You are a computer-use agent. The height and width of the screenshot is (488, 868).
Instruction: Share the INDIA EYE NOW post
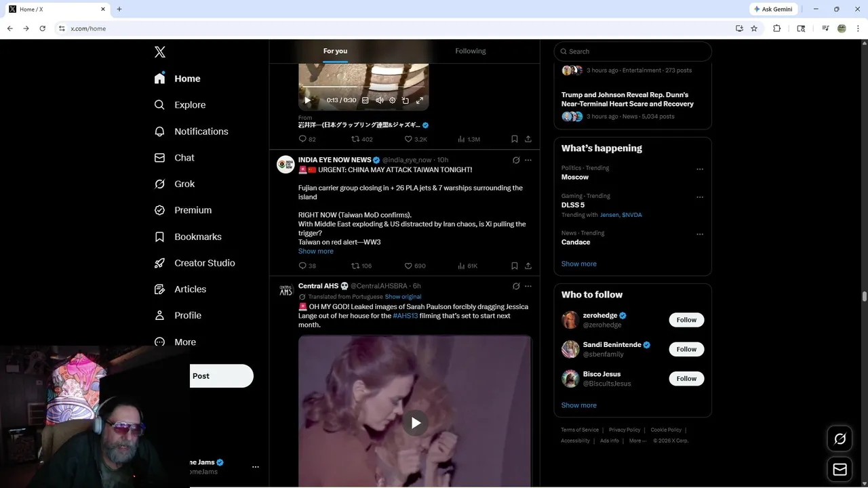[x=528, y=266]
